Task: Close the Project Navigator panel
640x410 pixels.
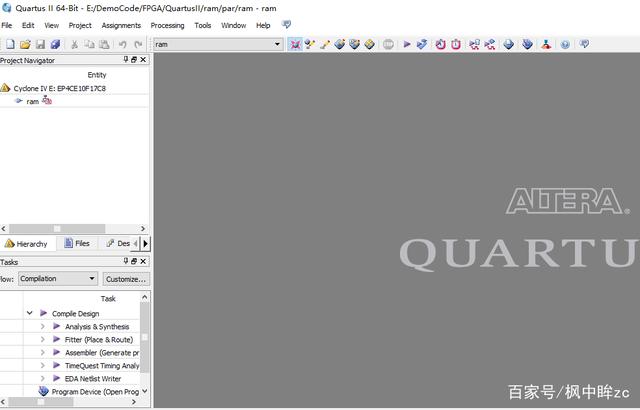Action: (x=143, y=60)
